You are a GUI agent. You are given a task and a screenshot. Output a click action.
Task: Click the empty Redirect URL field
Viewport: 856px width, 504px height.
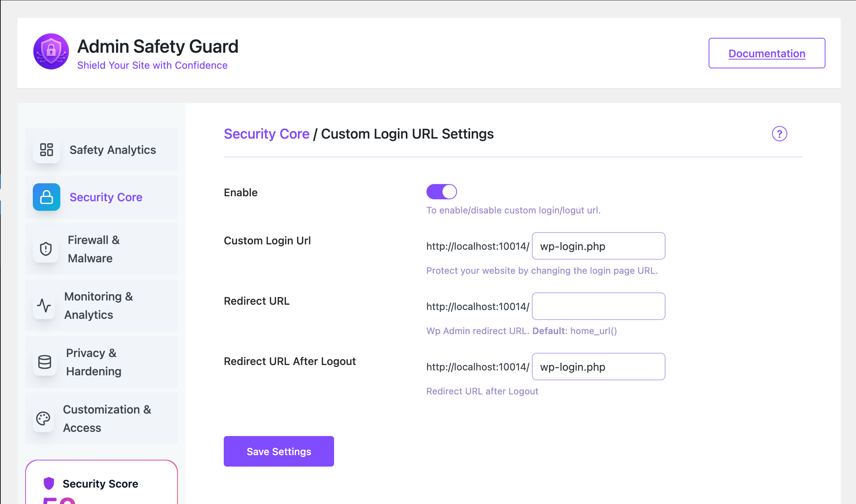(598, 306)
